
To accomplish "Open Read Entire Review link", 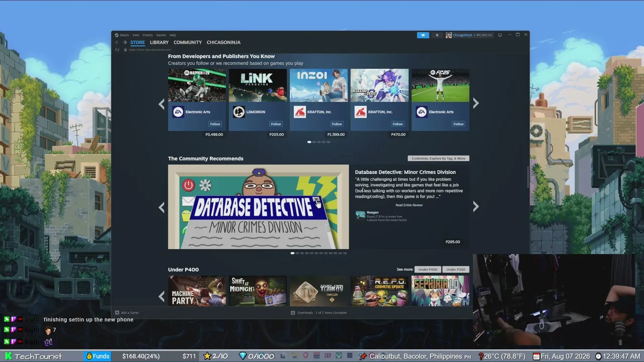I will tap(409, 205).
